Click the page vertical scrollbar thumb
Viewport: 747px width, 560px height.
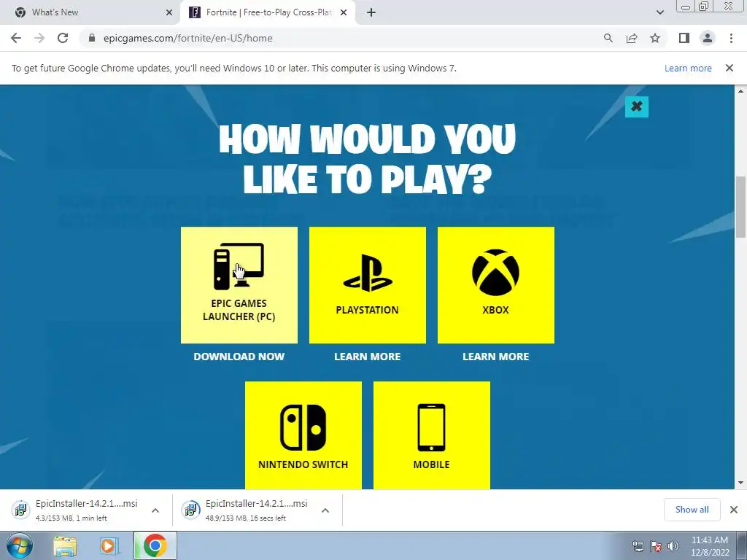[x=741, y=206]
